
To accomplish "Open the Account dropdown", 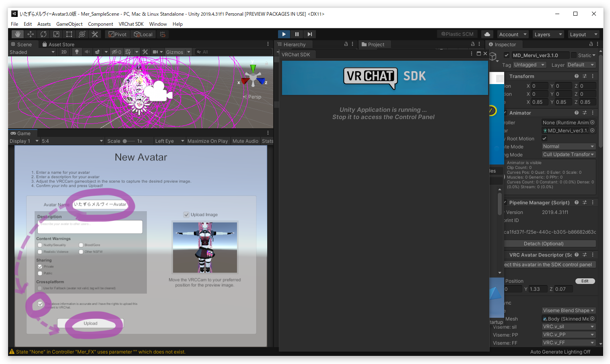I will coord(513,34).
